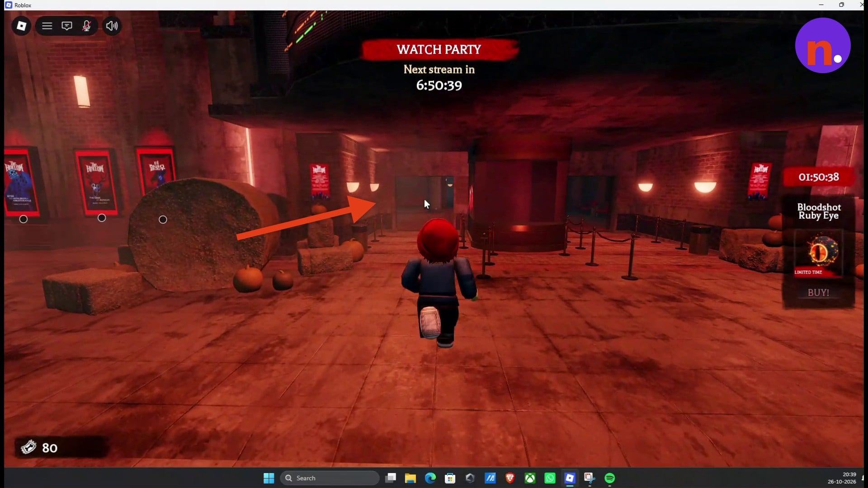Image resolution: width=868 pixels, height=488 pixels.
Task: Click the Task View taskbar icon
Action: [x=391, y=478]
